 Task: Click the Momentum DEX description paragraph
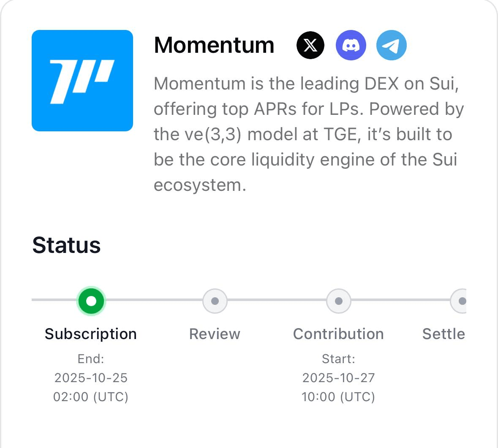pos(308,134)
